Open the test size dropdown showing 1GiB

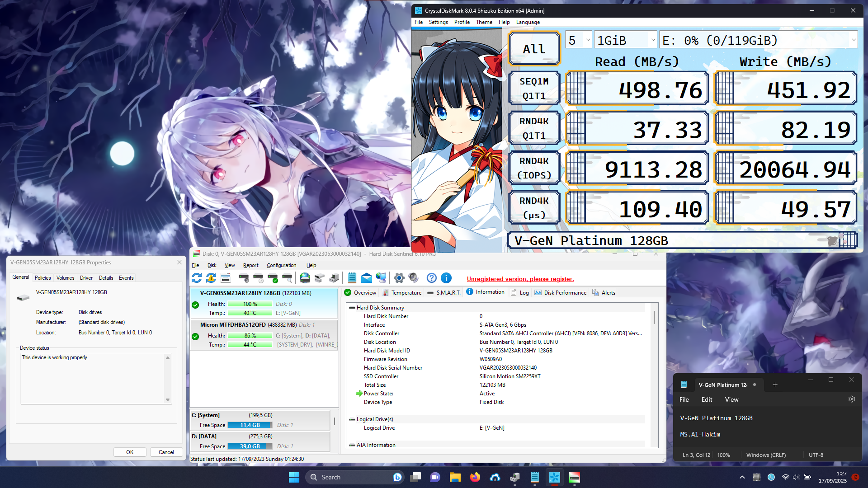[626, 40]
